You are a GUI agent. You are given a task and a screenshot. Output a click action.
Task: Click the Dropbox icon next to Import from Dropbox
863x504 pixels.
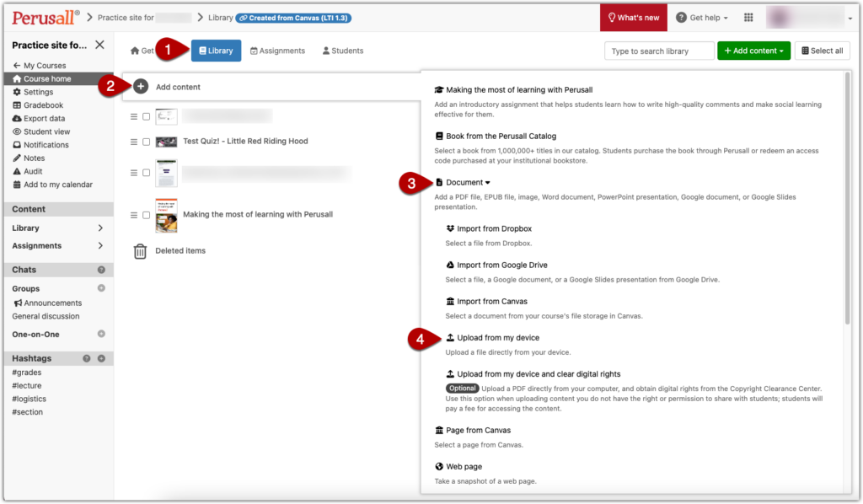click(450, 228)
